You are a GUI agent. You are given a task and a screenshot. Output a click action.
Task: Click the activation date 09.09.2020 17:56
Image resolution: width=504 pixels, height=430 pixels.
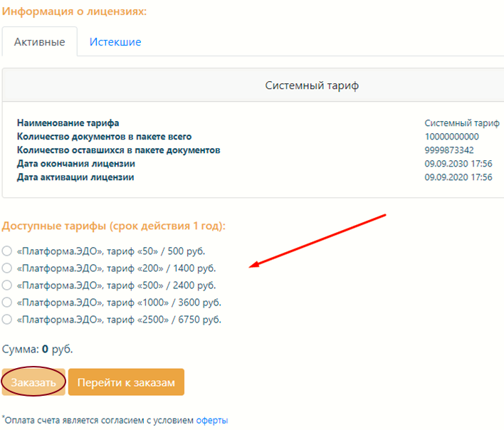click(x=458, y=177)
